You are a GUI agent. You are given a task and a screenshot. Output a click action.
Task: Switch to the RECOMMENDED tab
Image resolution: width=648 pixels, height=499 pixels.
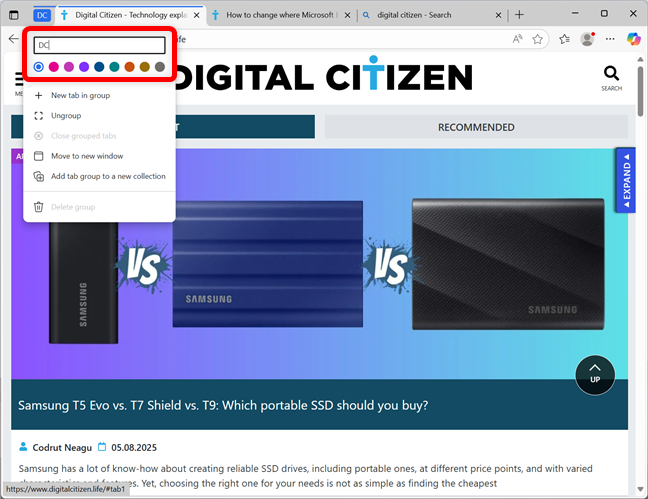coord(476,127)
